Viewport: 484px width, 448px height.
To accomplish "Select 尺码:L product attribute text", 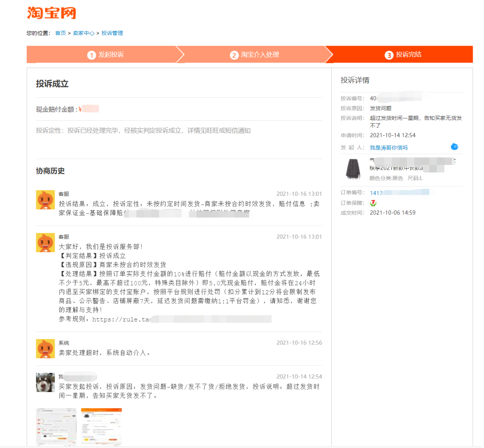I will tap(415, 178).
